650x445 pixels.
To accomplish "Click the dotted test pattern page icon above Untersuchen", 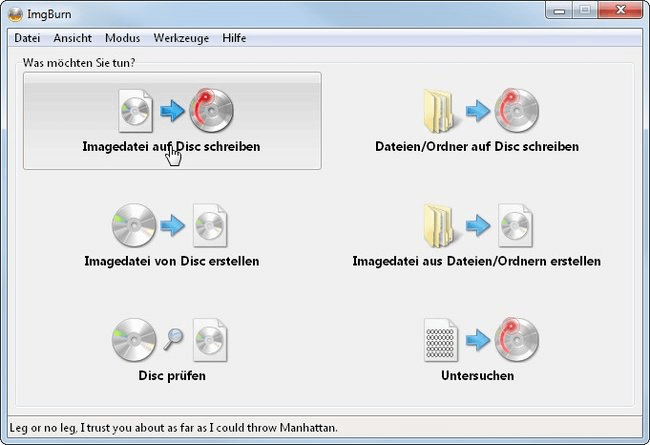I will [x=441, y=340].
